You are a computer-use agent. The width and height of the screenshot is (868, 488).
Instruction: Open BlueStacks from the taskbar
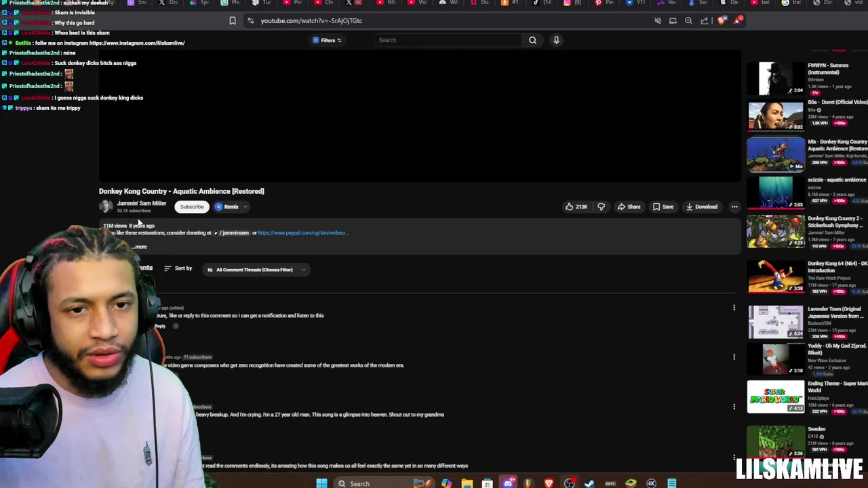pyautogui.click(x=631, y=483)
